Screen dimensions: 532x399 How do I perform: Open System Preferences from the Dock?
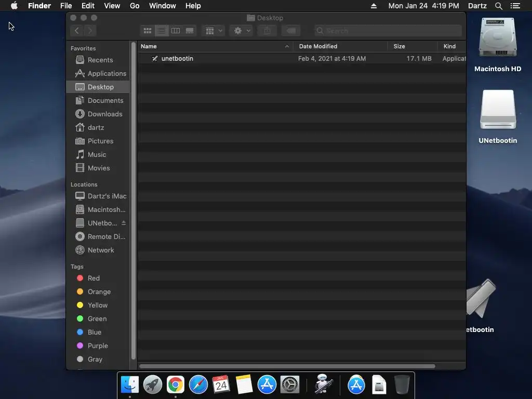[x=290, y=385]
